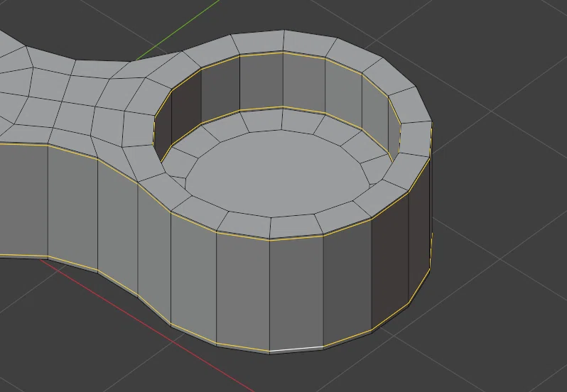The width and height of the screenshot is (567, 392).
Task: Select the white highlighted edge on bottom rim
Action: (296, 349)
